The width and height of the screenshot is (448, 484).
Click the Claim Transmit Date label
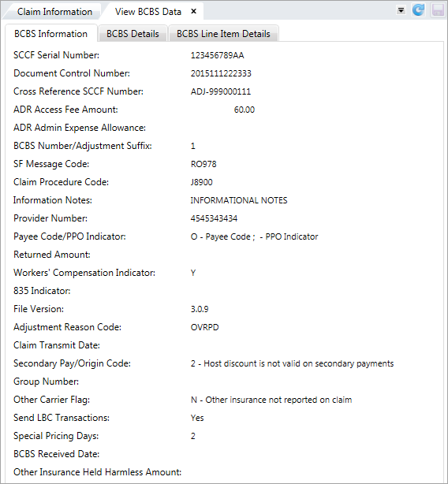pyautogui.click(x=57, y=345)
